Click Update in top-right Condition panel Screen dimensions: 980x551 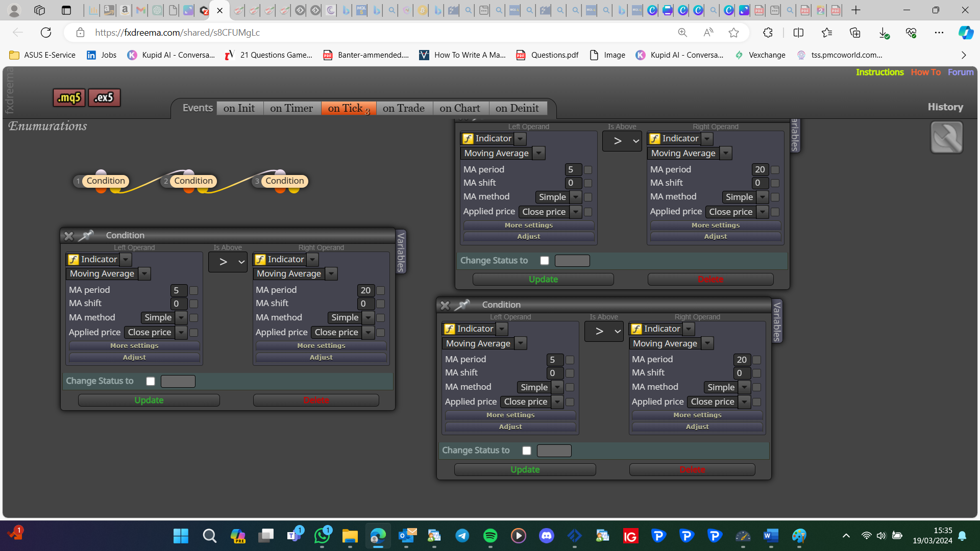[543, 280]
